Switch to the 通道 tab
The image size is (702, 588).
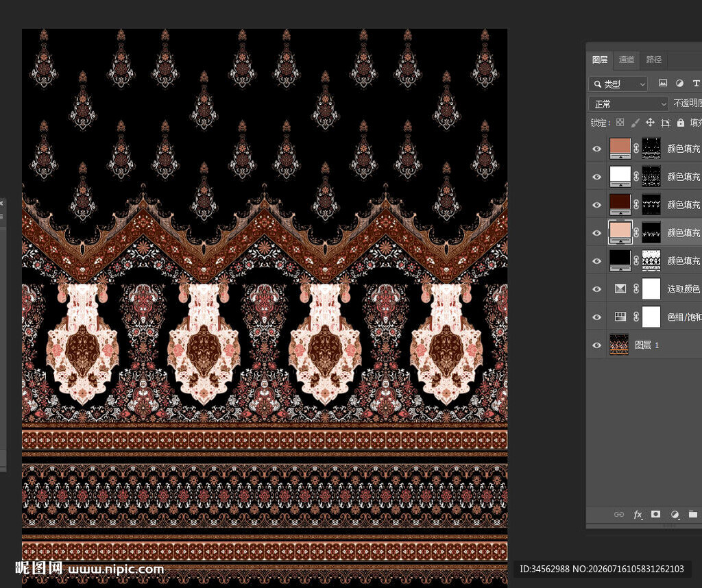(x=627, y=60)
